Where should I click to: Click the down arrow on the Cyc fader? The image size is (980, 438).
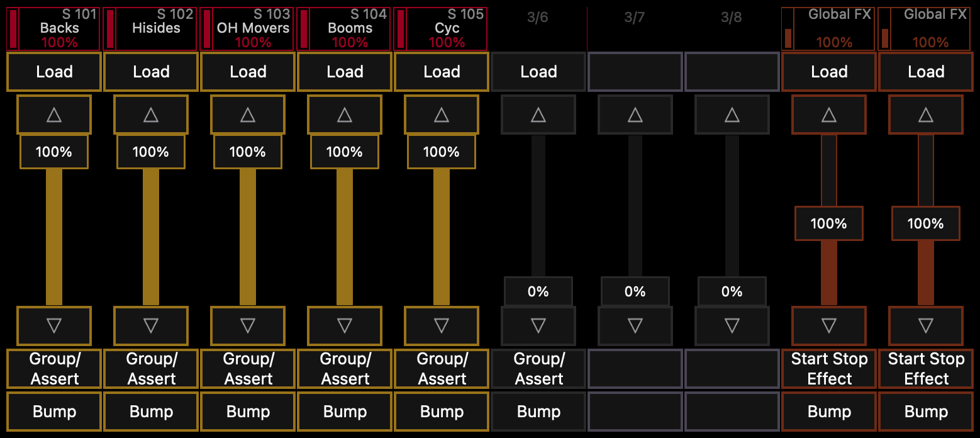(x=441, y=326)
